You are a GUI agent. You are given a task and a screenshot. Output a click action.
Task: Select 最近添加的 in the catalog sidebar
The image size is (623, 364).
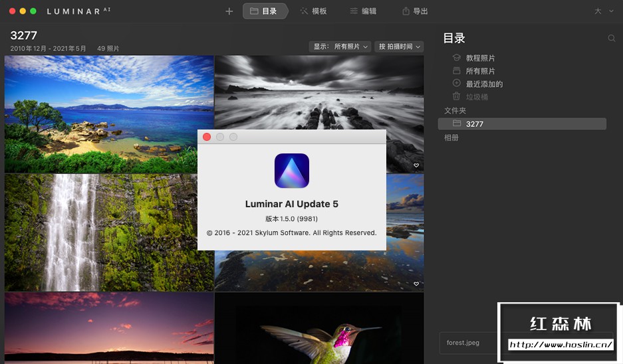484,84
